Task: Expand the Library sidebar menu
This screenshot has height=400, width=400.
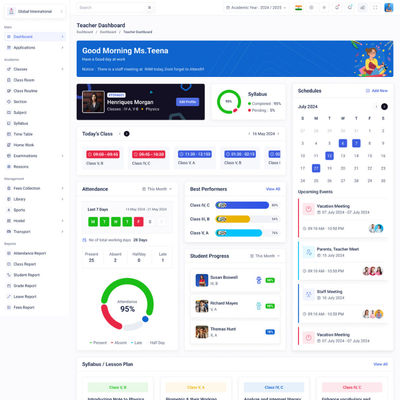Action: tap(35, 199)
